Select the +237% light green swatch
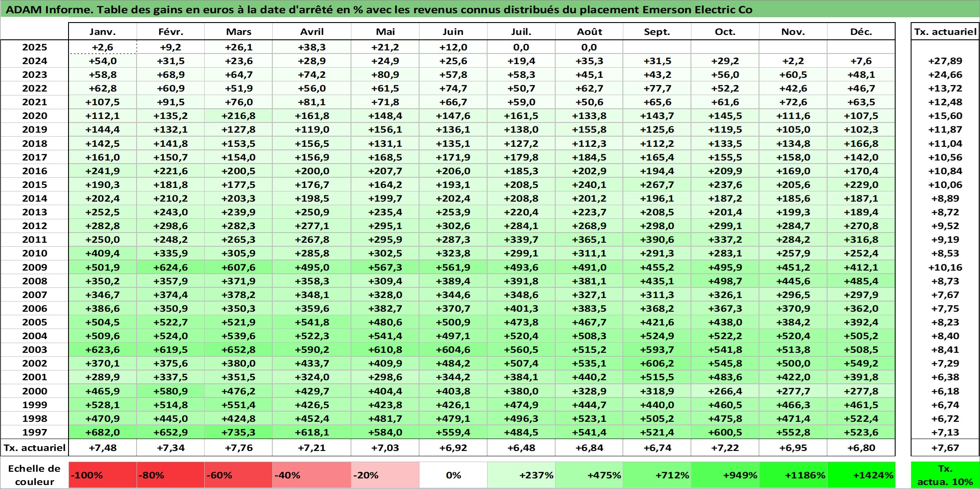This screenshot has width=980, height=489. (521, 475)
